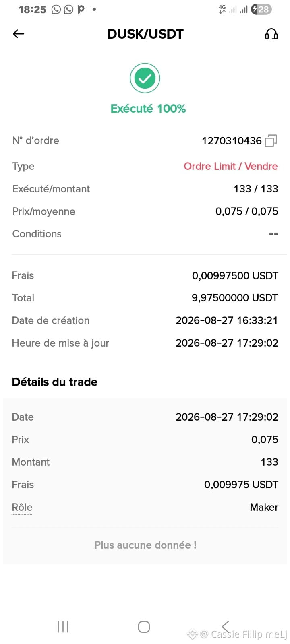
Task: Tap the Frais value 0,00997500 USDT
Action: pyautogui.click(x=235, y=276)
